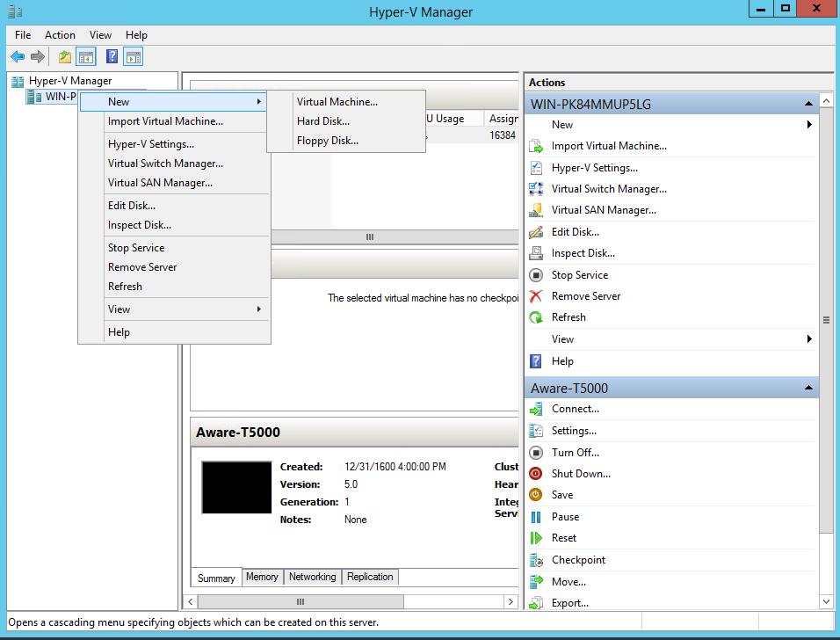Click the blue Pause icon
The image size is (840, 640).
[x=536, y=517]
